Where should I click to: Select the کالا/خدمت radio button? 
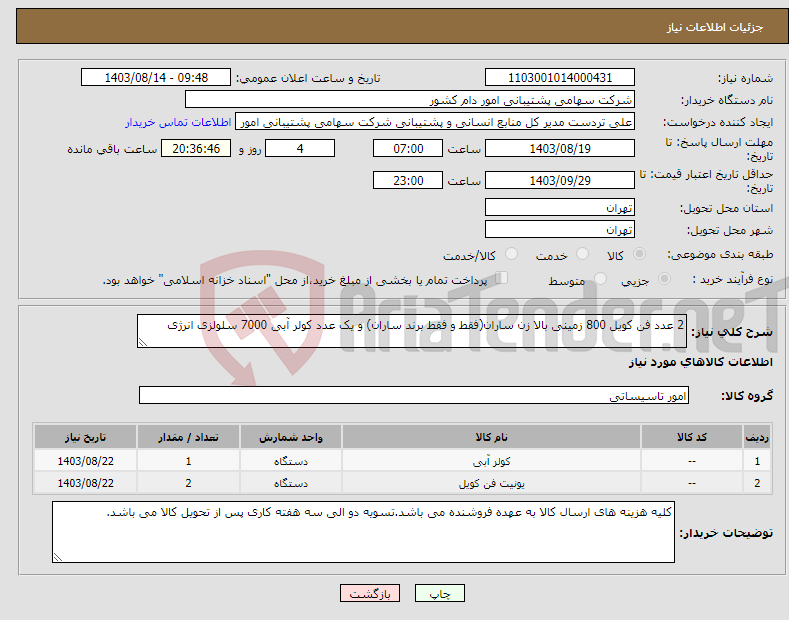tap(511, 254)
